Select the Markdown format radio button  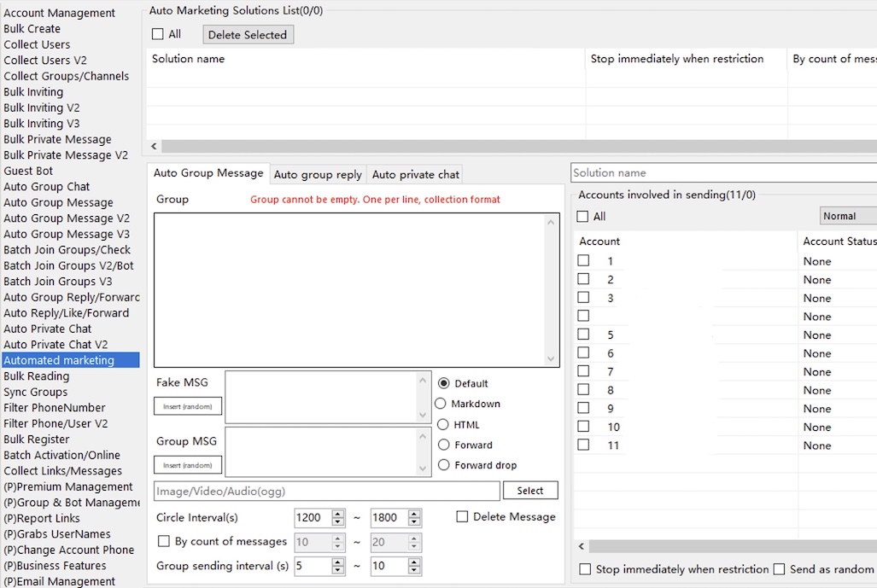440,404
